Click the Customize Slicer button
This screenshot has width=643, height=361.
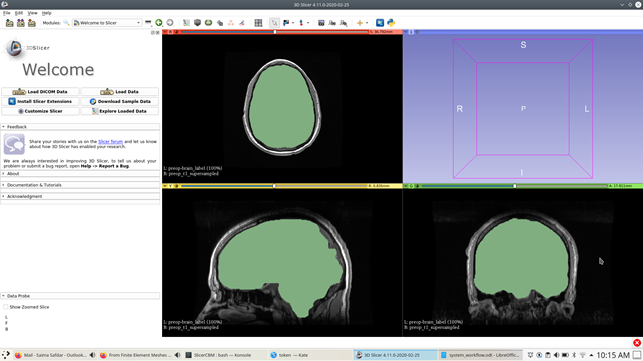pos(40,111)
